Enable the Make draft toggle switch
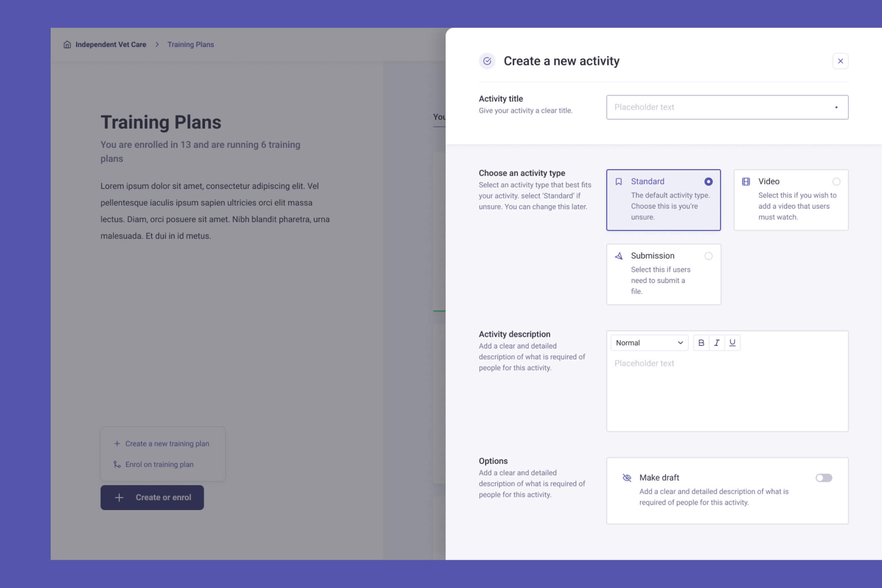This screenshot has height=588, width=882. pyautogui.click(x=824, y=478)
